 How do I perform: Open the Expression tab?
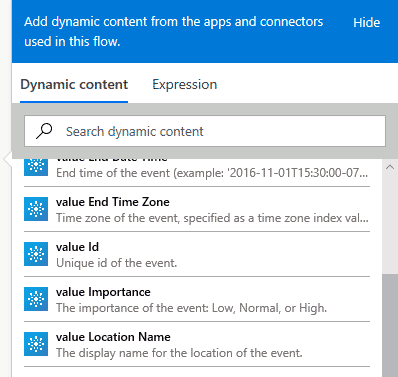coord(184,85)
